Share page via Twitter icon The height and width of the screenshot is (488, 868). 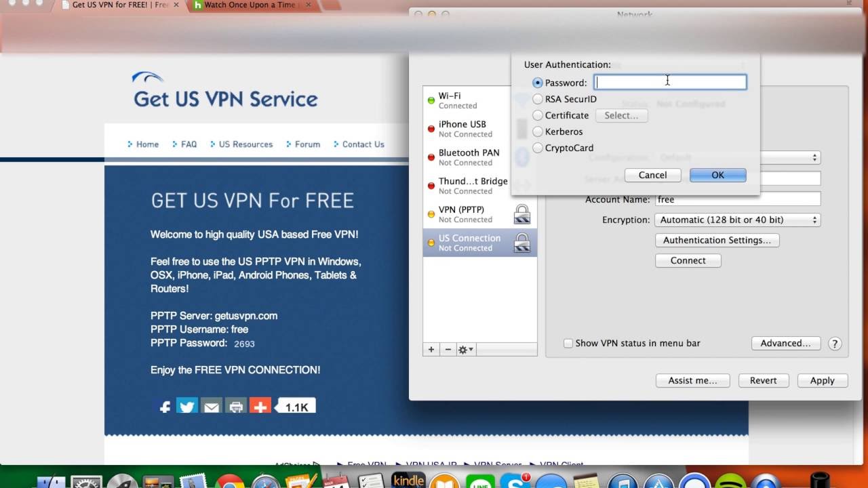tap(187, 407)
